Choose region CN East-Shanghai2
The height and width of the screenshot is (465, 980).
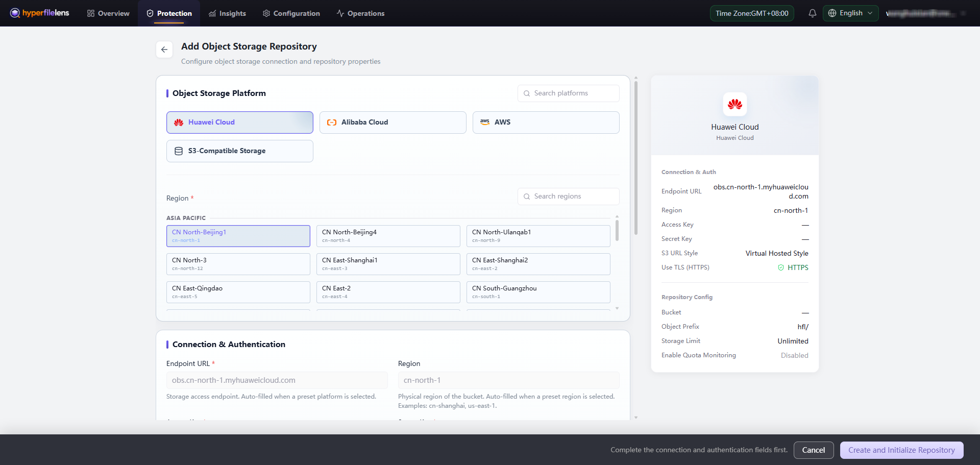coord(538,264)
